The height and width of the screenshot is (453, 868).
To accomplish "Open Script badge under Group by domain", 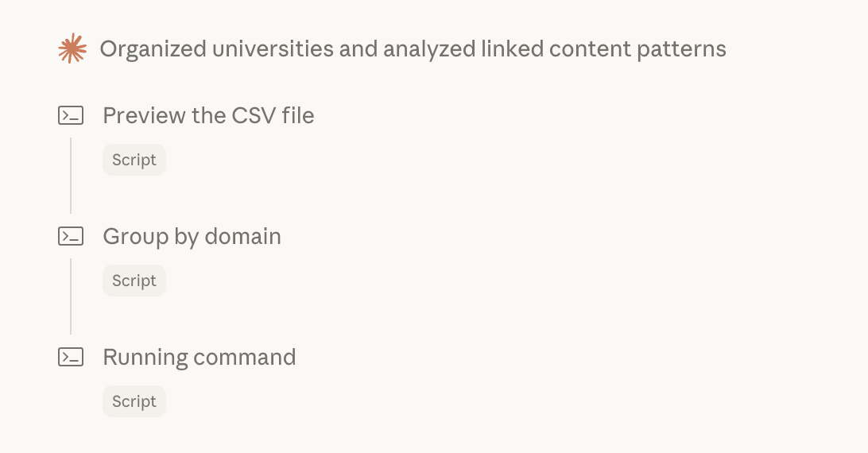I will click(x=134, y=281).
